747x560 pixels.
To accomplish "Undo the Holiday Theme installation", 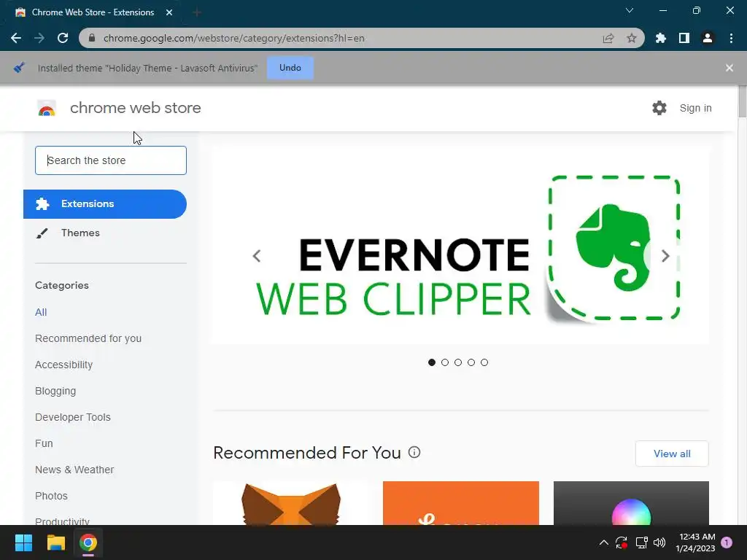I will coord(290,68).
